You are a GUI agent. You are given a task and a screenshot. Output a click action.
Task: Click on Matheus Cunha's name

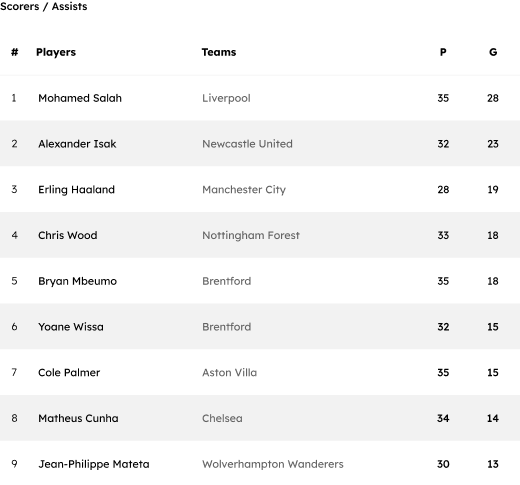point(78,418)
